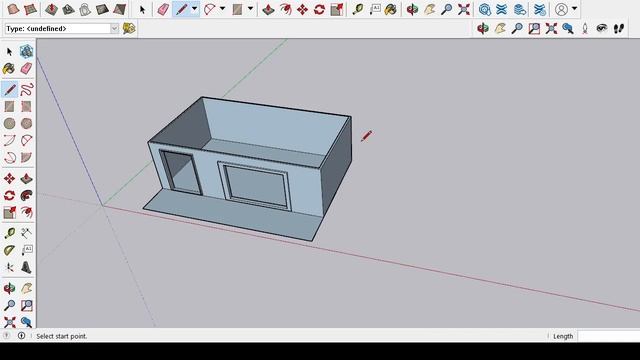Select the Sandbox Flip Edge tool

[x=119, y=9]
